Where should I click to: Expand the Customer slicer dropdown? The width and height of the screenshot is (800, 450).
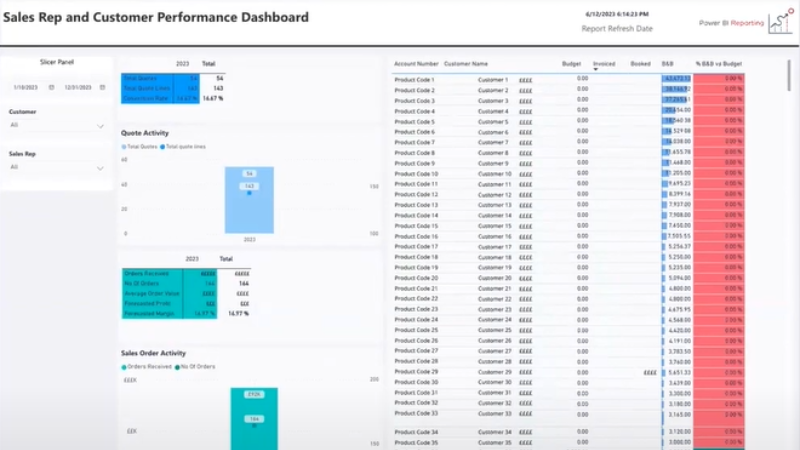(x=101, y=126)
